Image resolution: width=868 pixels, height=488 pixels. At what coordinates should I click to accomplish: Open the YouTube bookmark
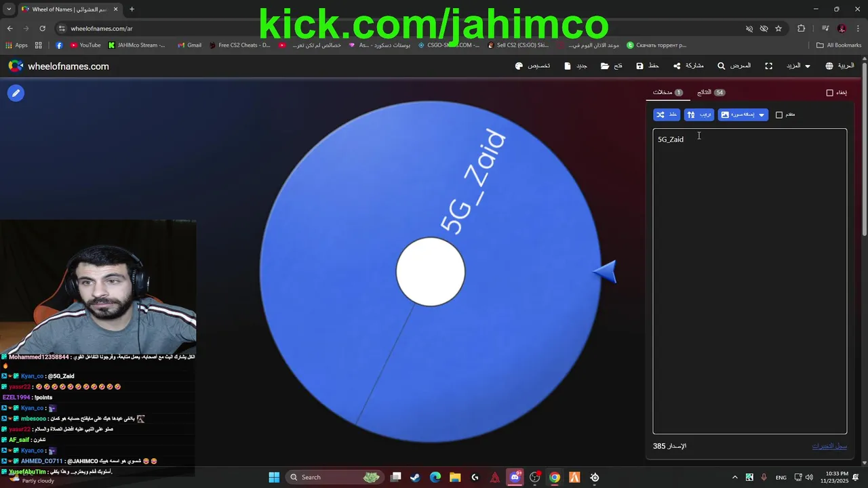(85, 45)
